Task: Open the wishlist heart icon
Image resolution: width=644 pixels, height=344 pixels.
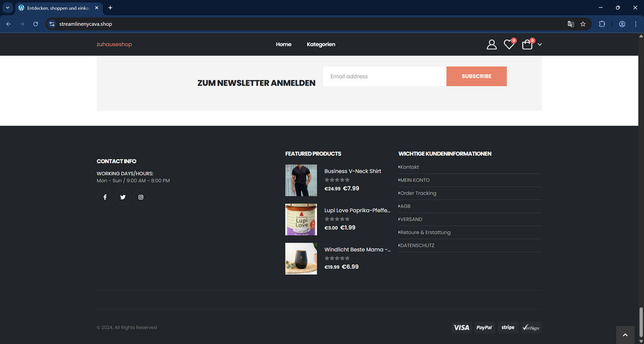Action: (x=508, y=44)
